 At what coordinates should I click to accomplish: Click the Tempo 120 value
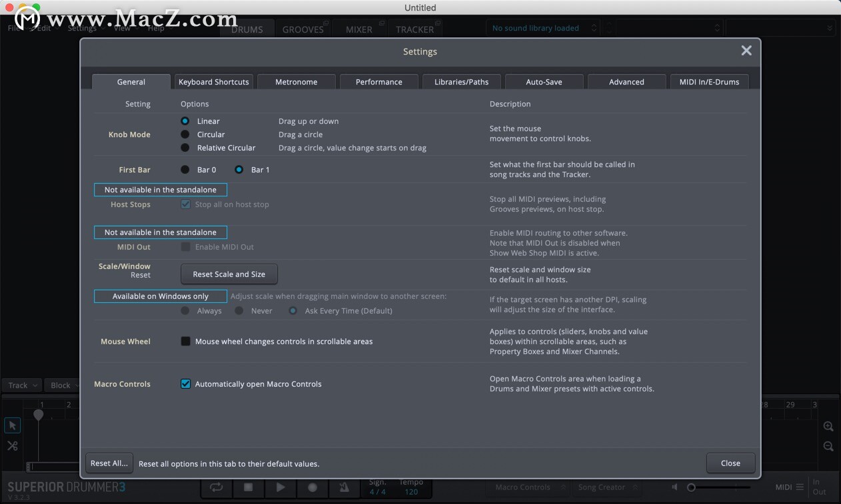coord(411,492)
